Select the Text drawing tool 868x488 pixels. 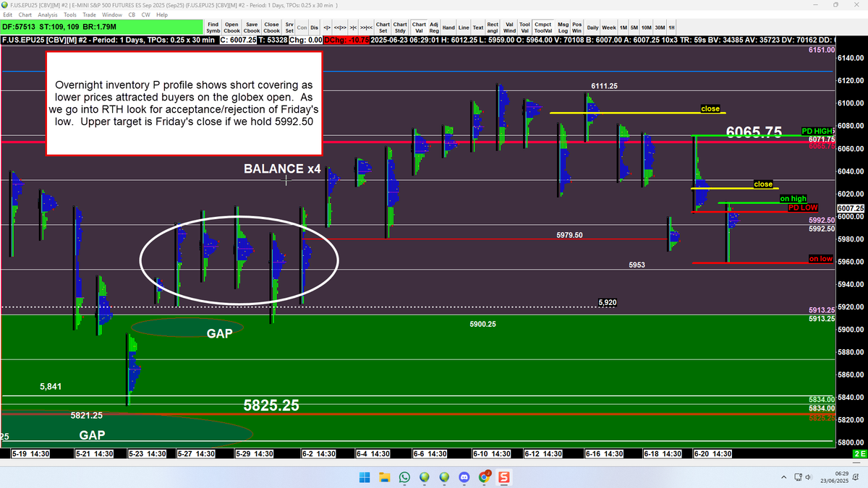pos(478,27)
